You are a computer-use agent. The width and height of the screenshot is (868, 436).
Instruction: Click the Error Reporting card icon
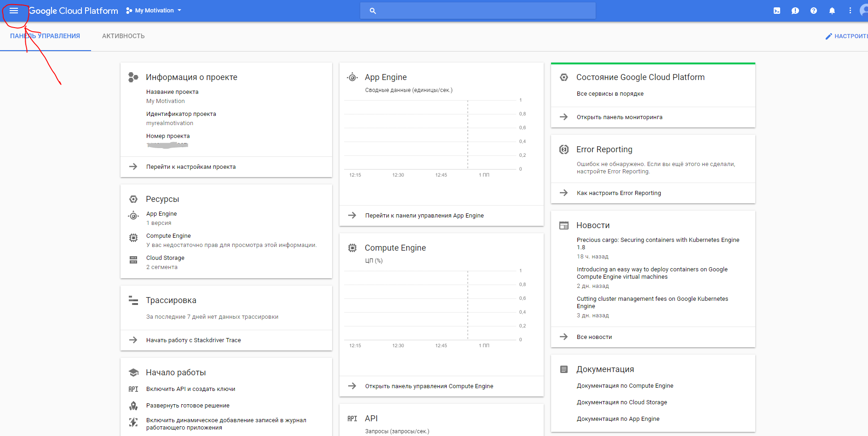coord(564,149)
